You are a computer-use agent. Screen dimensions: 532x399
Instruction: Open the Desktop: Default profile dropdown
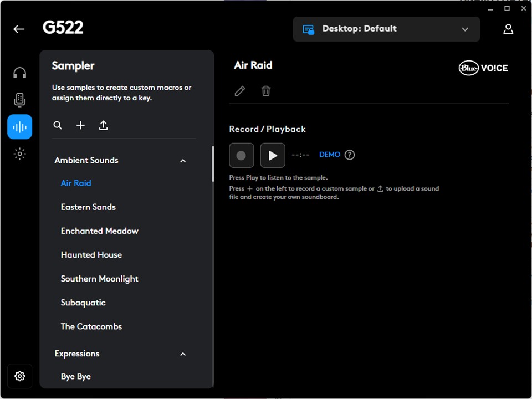(386, 29)
